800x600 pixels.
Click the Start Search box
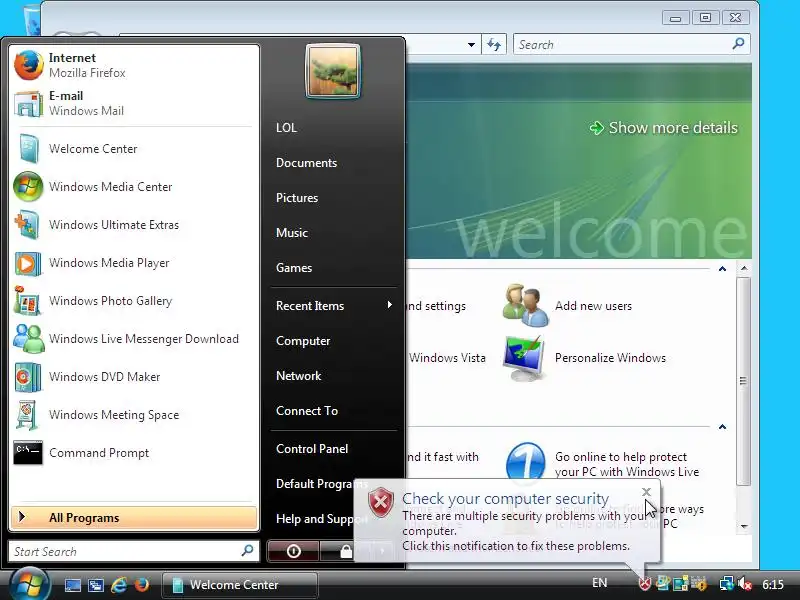[x=134, y=551]
